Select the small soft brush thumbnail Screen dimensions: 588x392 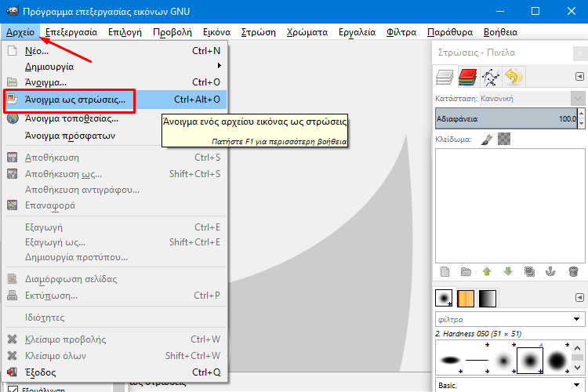point(503,361)
